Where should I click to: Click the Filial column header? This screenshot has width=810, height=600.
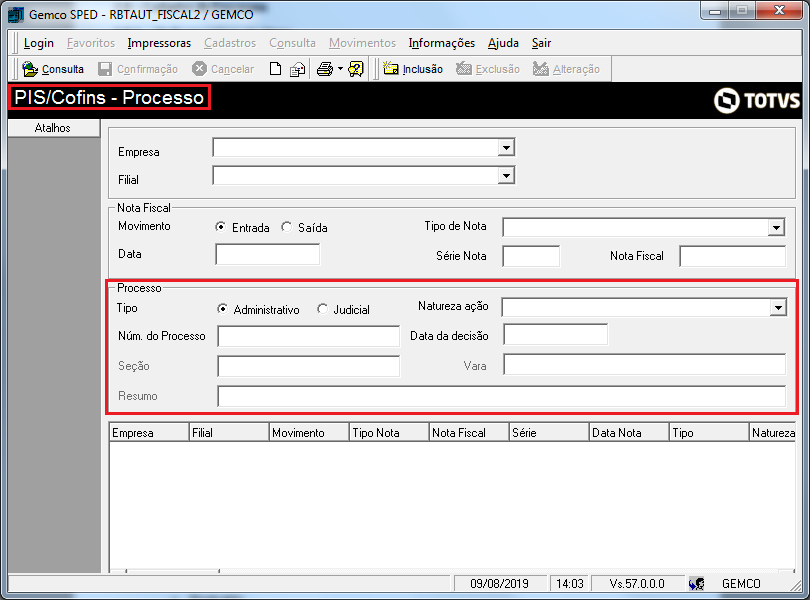(229, 433)
